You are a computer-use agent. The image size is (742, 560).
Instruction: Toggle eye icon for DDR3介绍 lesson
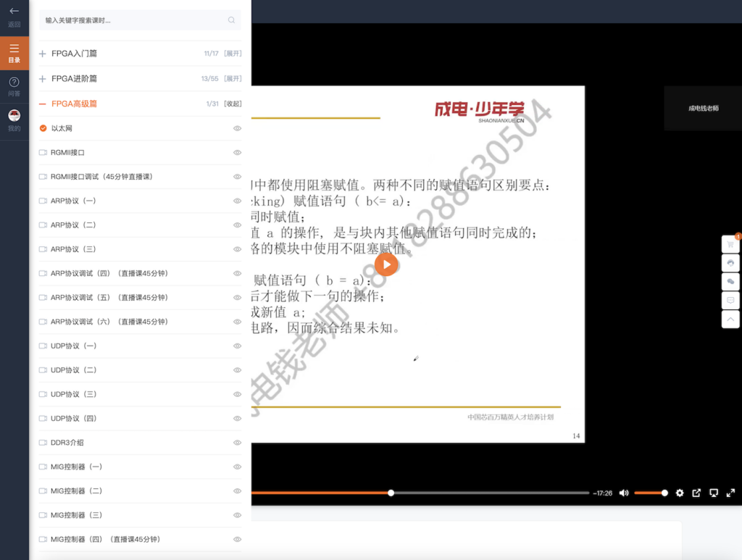click(237, 443)
